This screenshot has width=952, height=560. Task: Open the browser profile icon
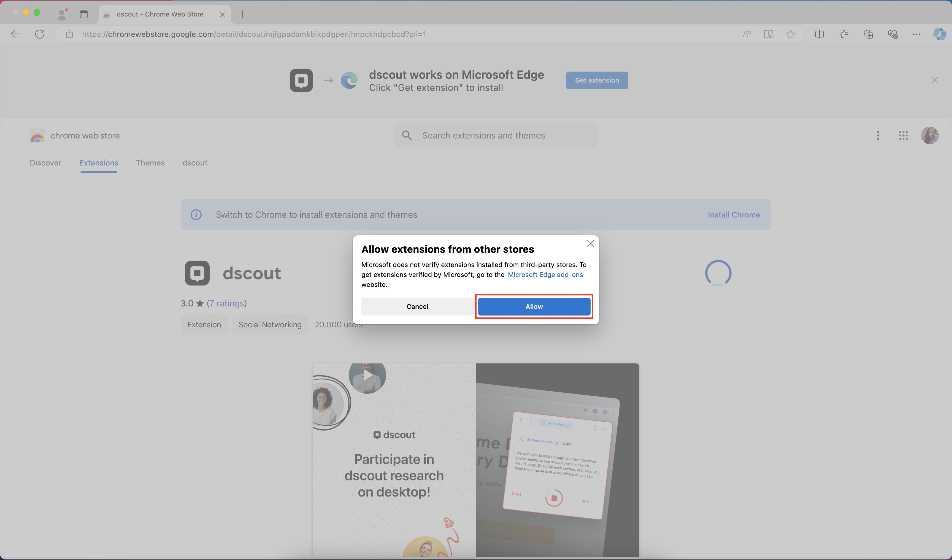(62, 14)
